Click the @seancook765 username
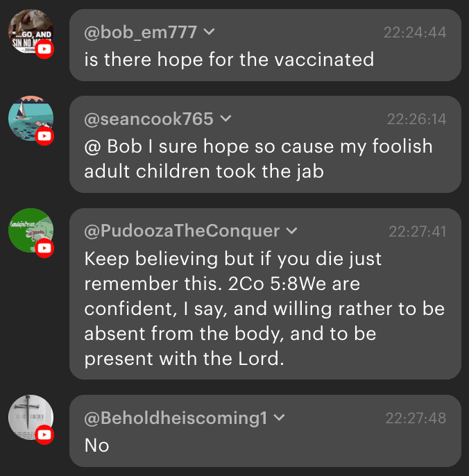The height and width of the screenshot is (476, 469). tap(148, 119)
